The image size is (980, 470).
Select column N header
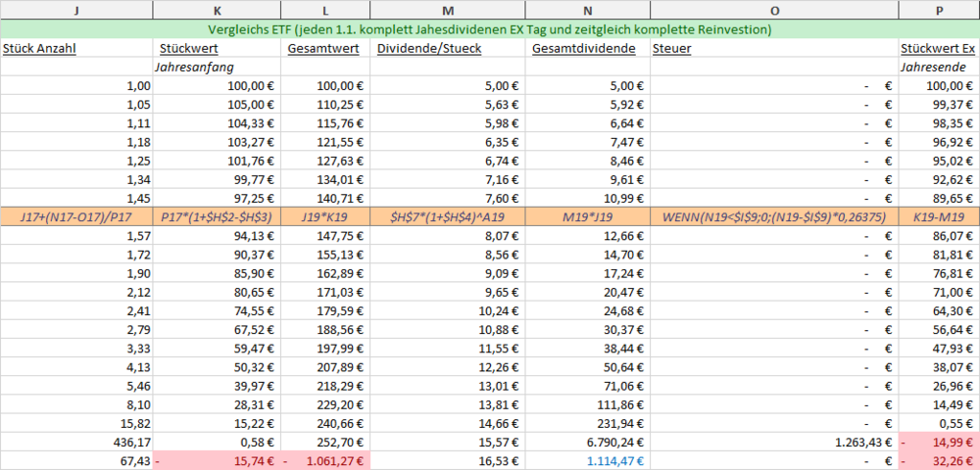coord(587,10)
